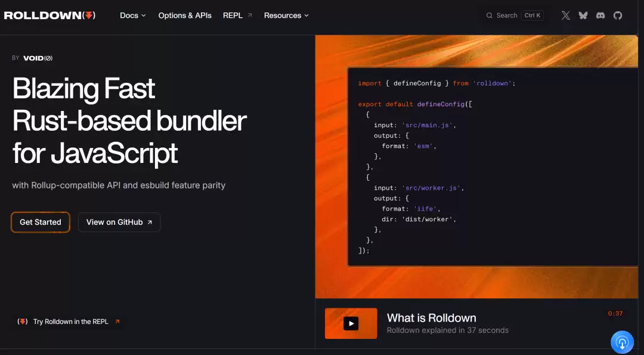Click the Get Started button
Screen dimensions: 644x355
tap(41, 223)
